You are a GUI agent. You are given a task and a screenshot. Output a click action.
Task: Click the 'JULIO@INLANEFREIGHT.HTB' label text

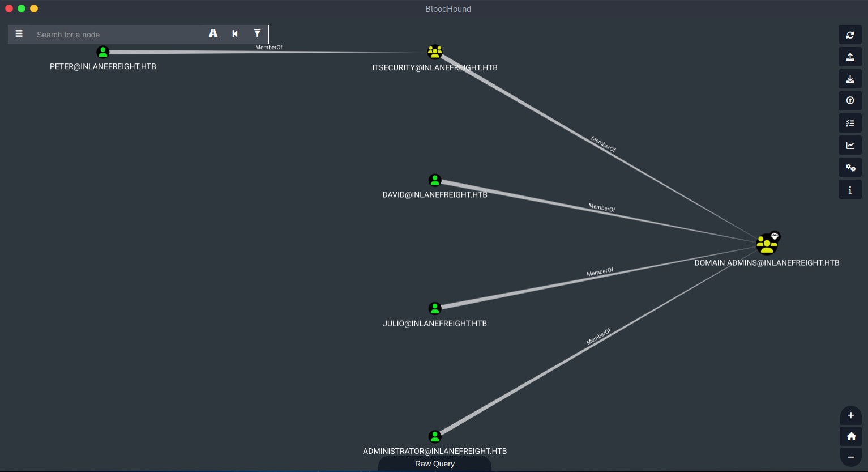(435, 324)
